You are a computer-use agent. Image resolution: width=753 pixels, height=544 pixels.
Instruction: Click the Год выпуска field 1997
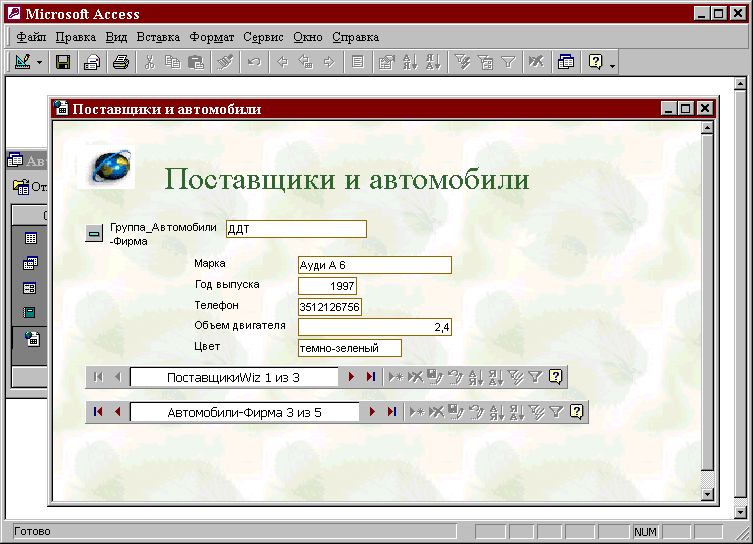pos(328,286)
